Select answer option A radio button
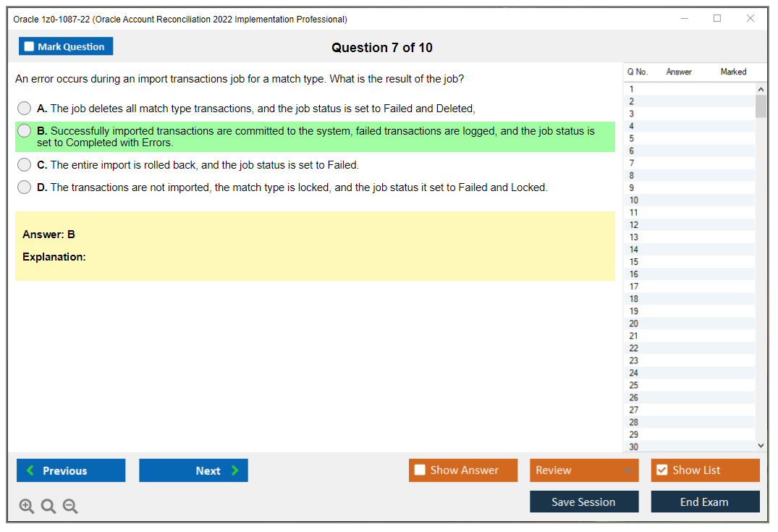The height and width of the screenshot is (532, 778). coord(24,108)
